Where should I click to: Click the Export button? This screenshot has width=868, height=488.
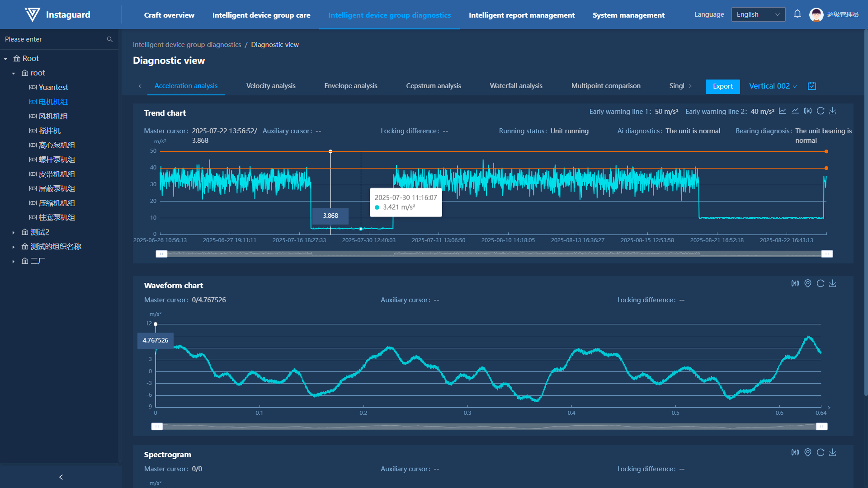[722, 86]
